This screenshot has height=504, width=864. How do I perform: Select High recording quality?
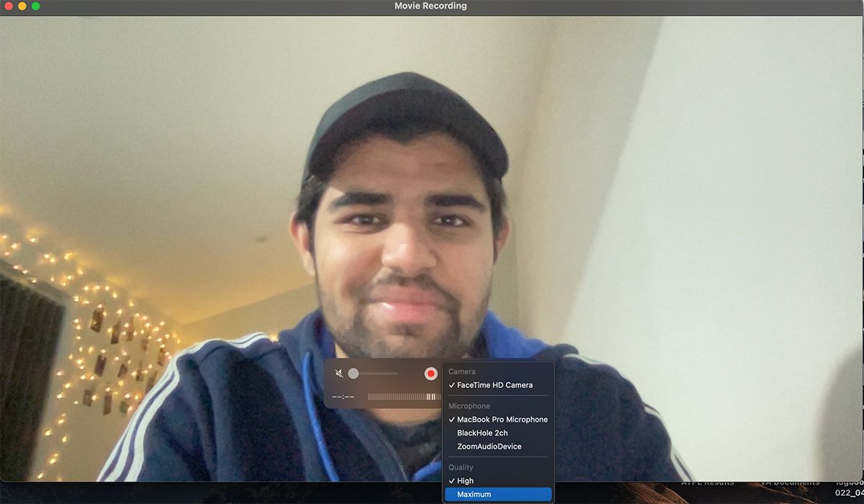(x=464, y=480)
